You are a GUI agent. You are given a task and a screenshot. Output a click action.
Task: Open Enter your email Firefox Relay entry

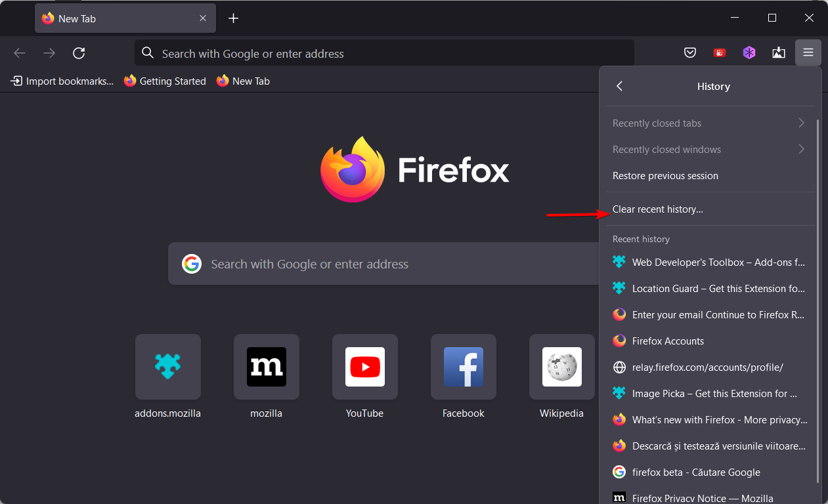tap(710, 314)
